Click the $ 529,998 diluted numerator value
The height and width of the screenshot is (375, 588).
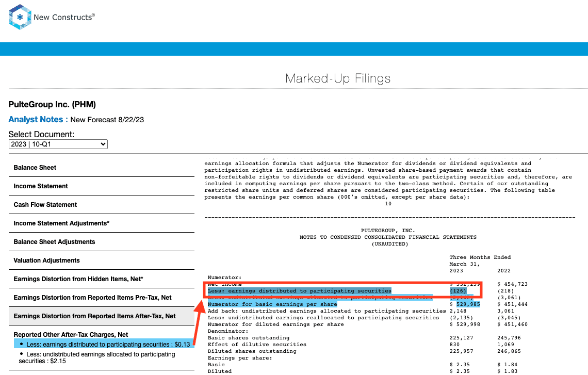(465, 325)
